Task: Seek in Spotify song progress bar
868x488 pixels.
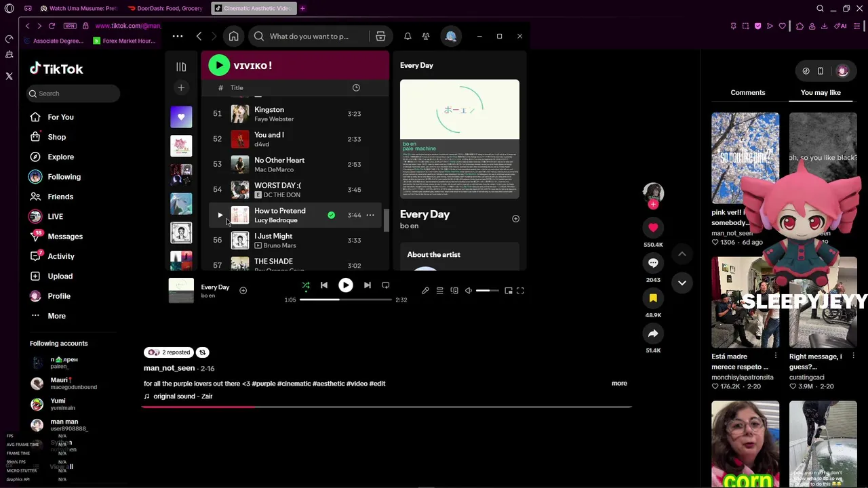Action: tap(346, 300)
